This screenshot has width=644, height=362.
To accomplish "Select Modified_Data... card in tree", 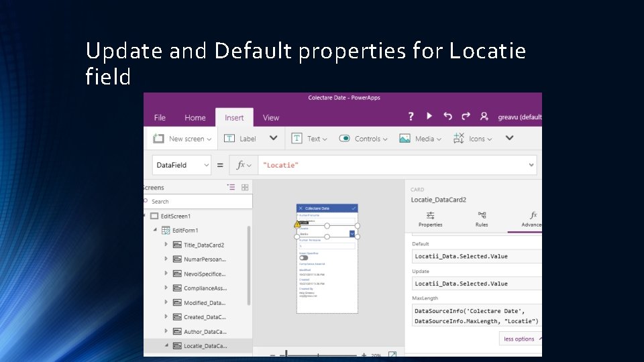I will pyautogui.click(x=205, y=303).
